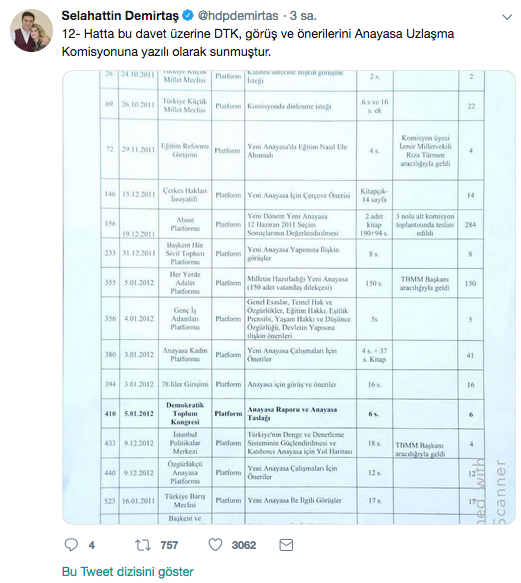Click the Eğitim Reformu Girişimi row in image
521x583 pixels.
click(292, 150)
